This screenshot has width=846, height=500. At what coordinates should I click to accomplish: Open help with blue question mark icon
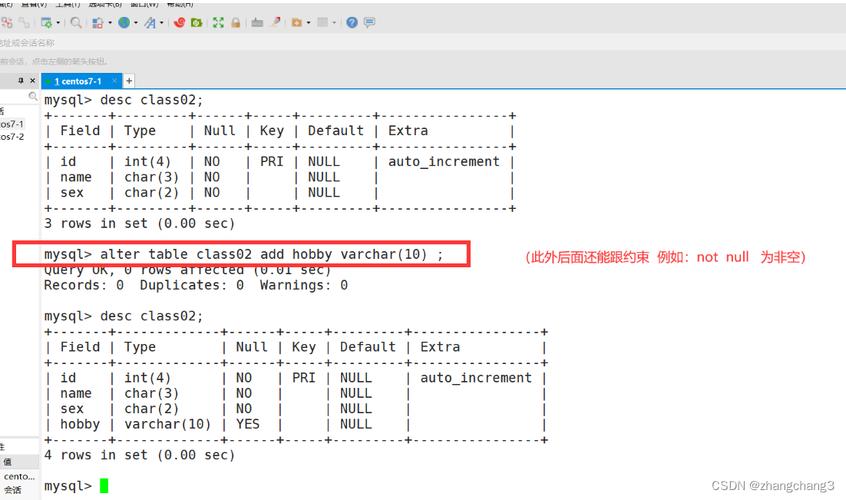[x=352, y=23]
